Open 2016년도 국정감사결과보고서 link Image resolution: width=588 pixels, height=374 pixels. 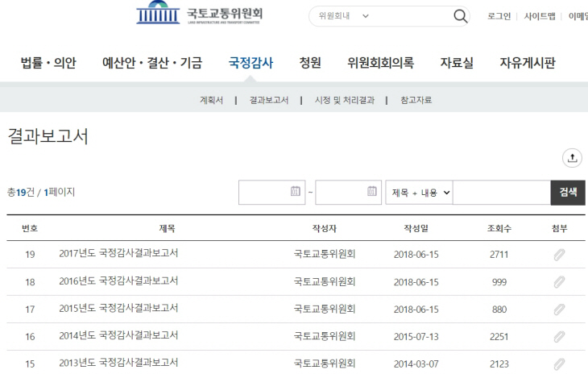click(118, 280)
